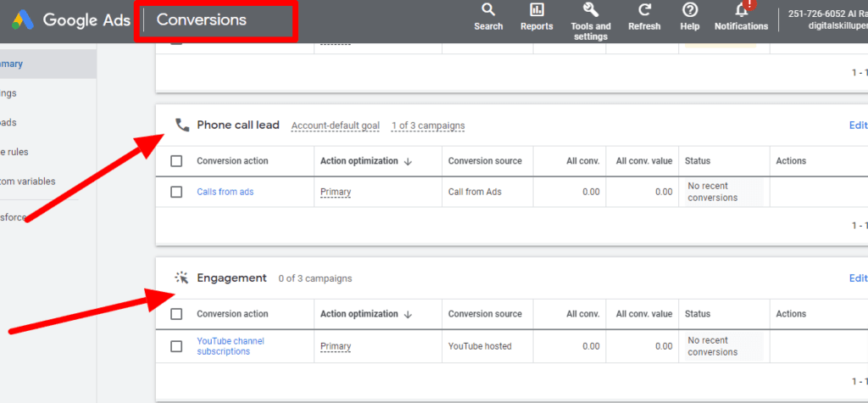Screen dimensions: 868x403
Task: Check the Calls from ads row
Action: 176,192
